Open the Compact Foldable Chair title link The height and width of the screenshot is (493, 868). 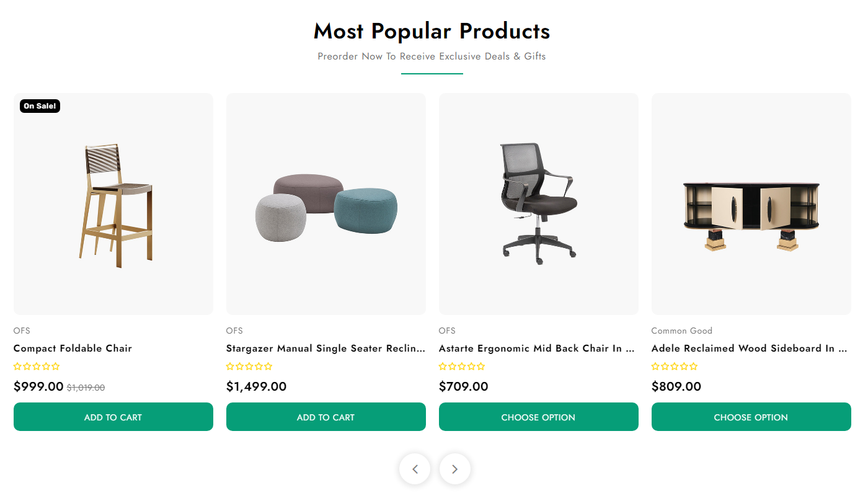coord(73,349)
